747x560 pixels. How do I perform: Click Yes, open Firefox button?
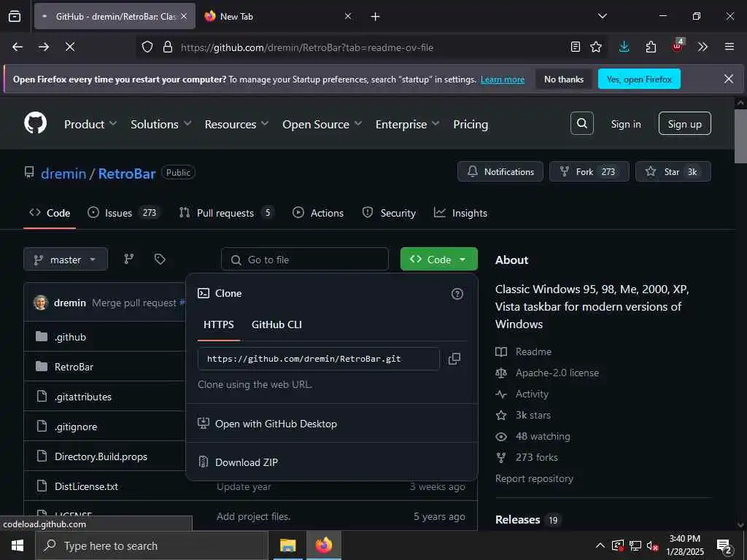point(639,79)
